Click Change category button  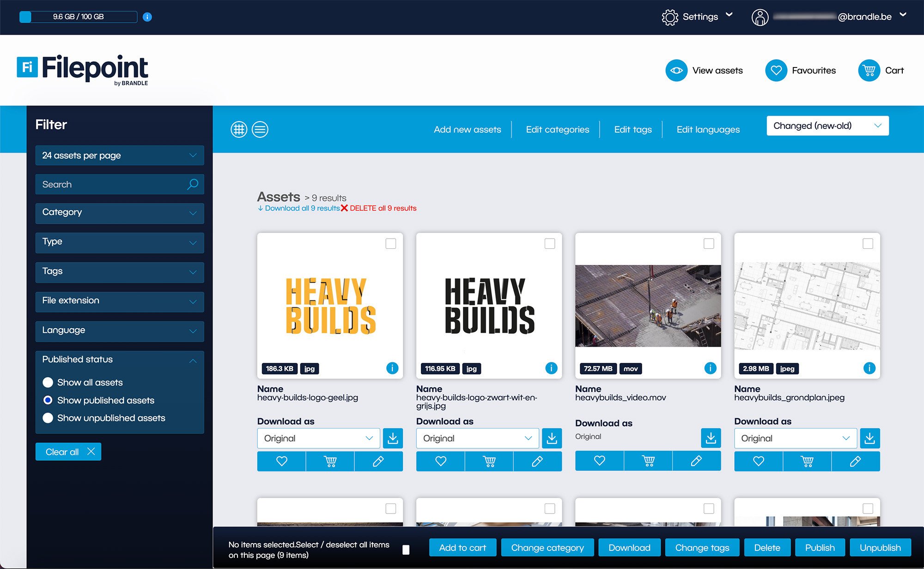click(x=547, y=548)
